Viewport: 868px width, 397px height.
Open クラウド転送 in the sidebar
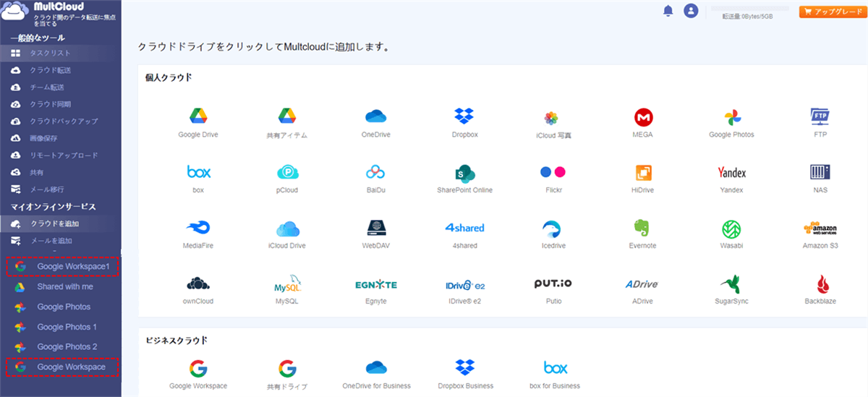point(50,70)
